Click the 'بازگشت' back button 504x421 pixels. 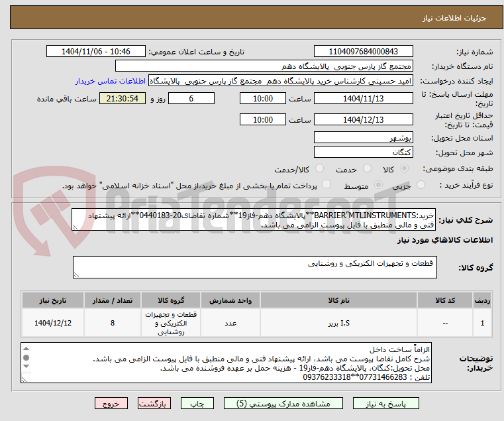154,403
